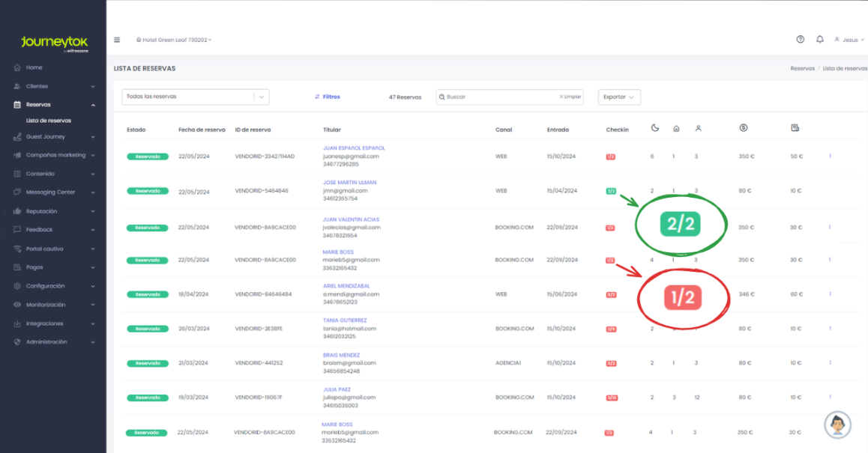This screenshot has width=868, height=453.
Task: Go to Home in the sidebar
Action: tap(34, 67)
